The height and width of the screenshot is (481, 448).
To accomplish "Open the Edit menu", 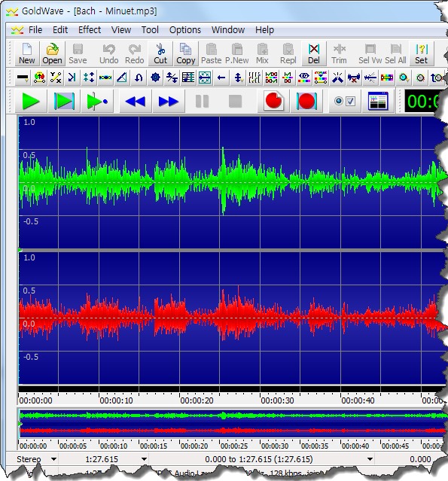I will point(60,30).
